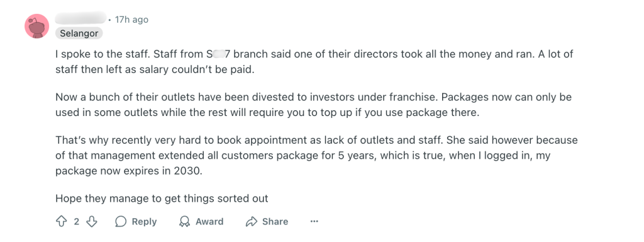The height and width of the screenshot is (242, 644).
Task: Click the Share arrow icon
Action: coord(251,222)
